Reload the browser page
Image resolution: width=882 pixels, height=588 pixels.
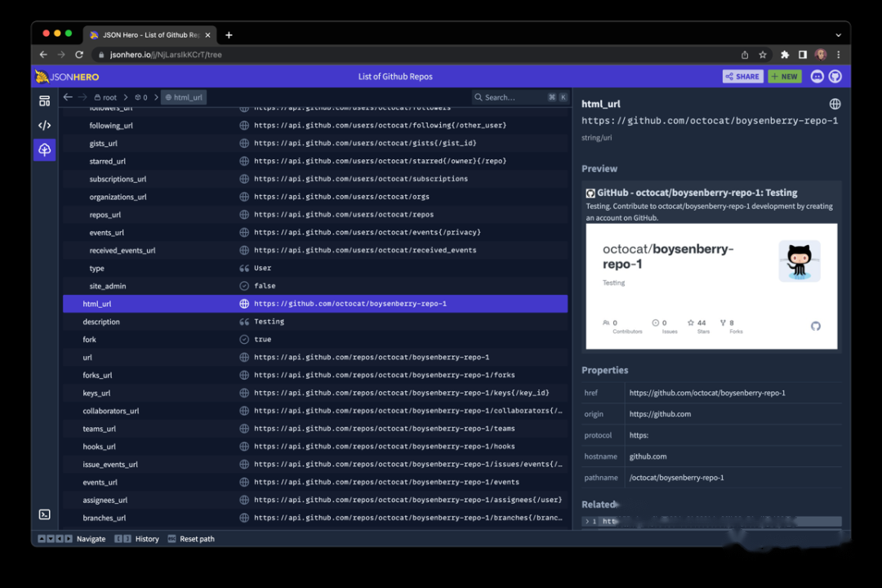(x=79, y=55)
